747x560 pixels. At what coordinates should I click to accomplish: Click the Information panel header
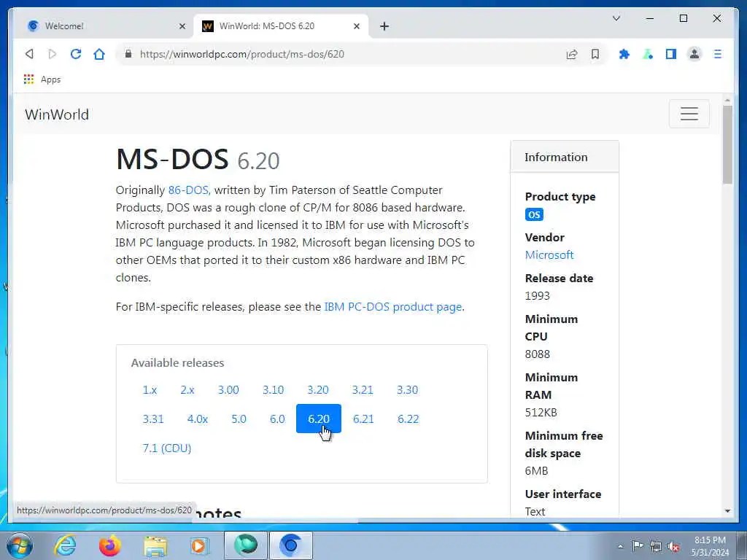coord(565,157)
